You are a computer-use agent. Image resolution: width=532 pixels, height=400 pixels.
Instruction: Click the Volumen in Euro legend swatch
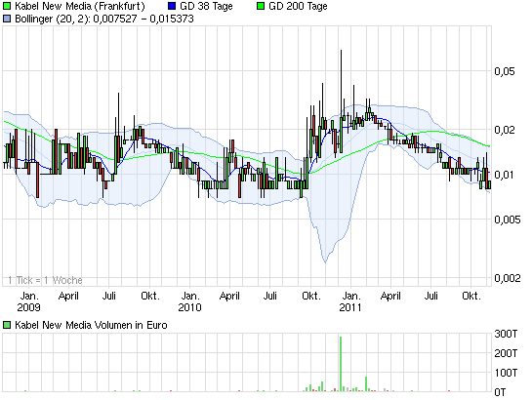point(7,325)
